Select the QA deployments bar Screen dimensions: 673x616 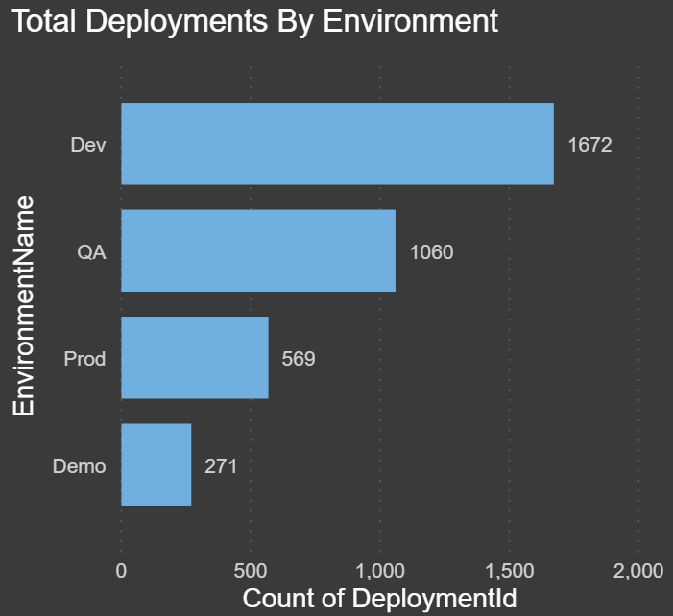pyautogui.click(x=257, y=251)
